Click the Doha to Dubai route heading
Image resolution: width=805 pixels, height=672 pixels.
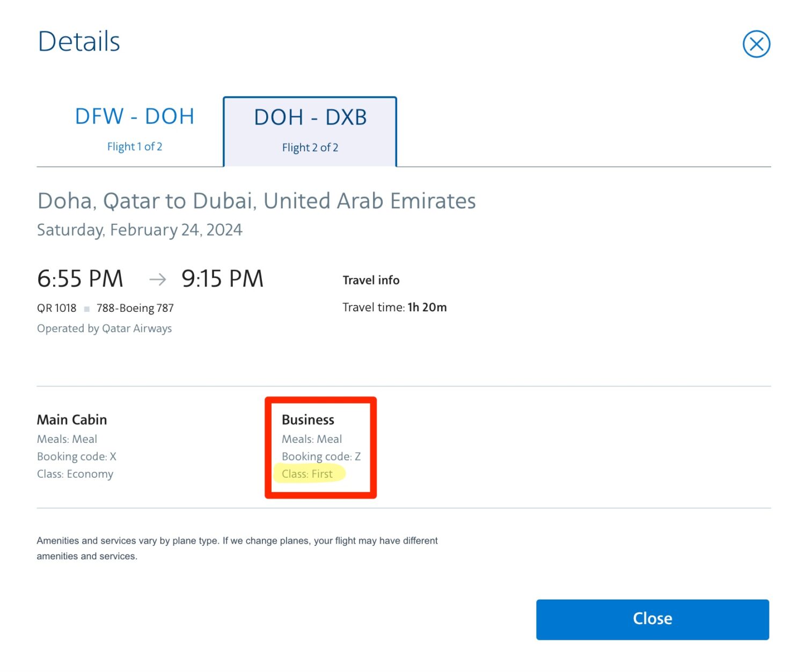[256, 201]
